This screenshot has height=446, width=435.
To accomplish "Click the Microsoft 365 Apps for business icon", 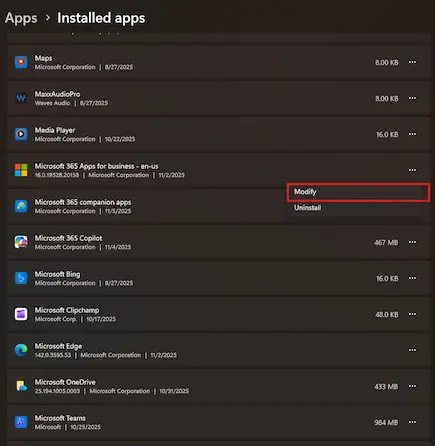I will 21,170.
